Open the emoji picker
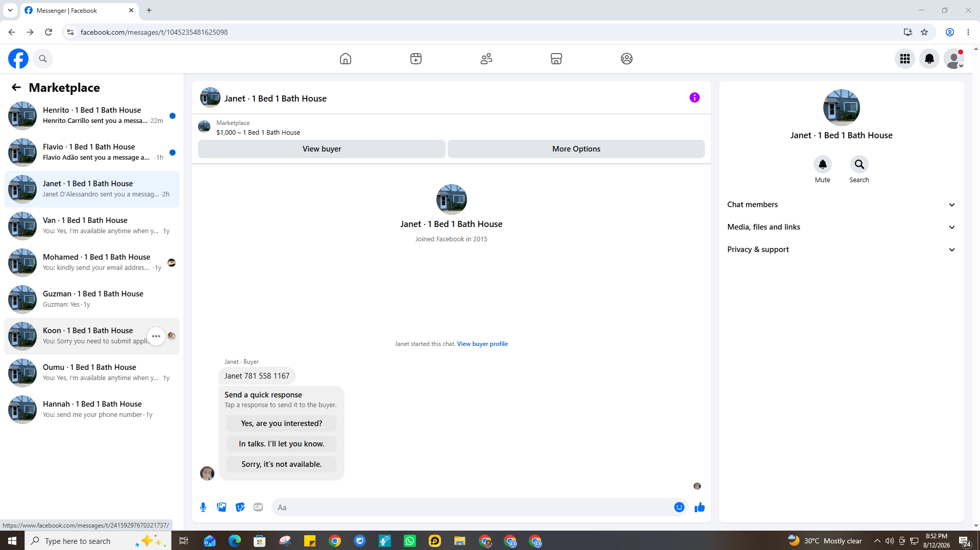Image resolution: width=980 pixels, height=550 pixels. pos(679,507)
